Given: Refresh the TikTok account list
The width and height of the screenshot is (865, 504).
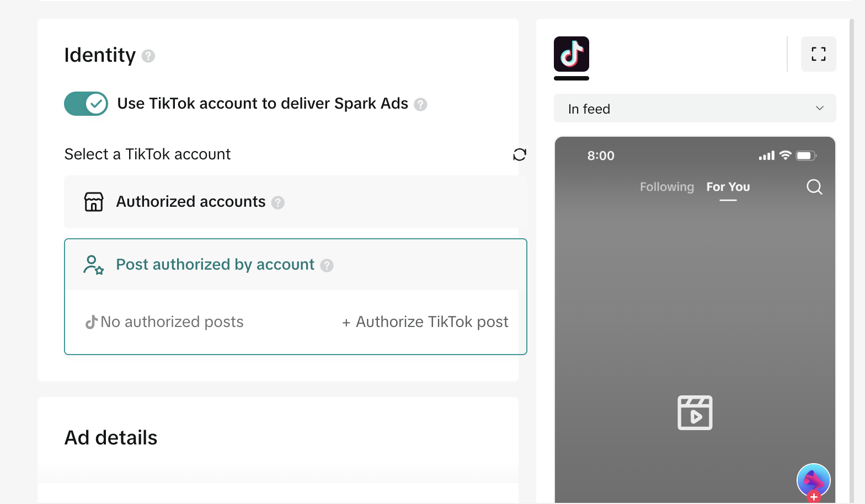Looking at the screenshot, I should click(x=519, y=154).
